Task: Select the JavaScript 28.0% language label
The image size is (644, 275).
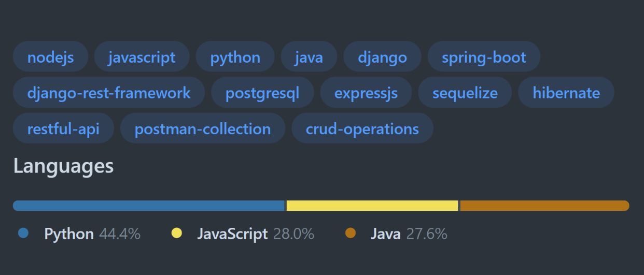Action: (x=255, y=234)
